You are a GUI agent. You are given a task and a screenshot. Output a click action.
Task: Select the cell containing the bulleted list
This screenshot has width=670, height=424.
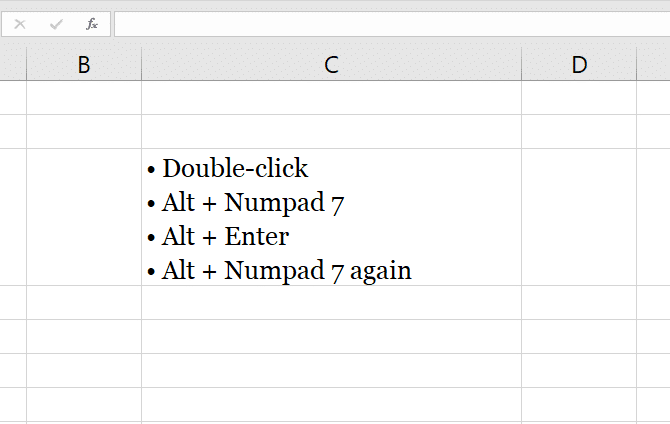(x=331, y=217)
